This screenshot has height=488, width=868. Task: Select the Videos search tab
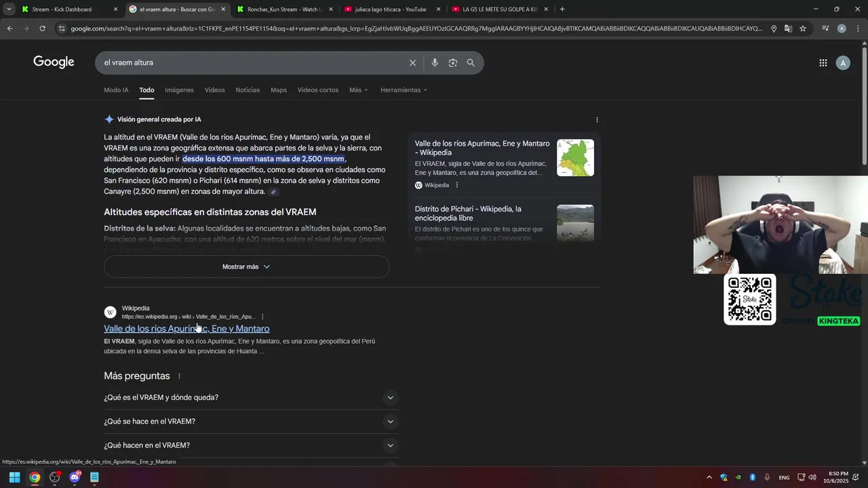214,90
